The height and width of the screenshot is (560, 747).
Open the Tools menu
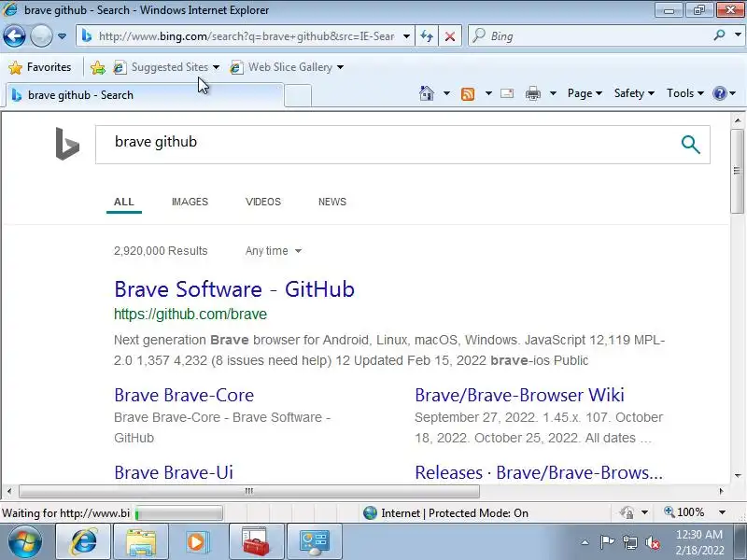(x=685, y=93)
